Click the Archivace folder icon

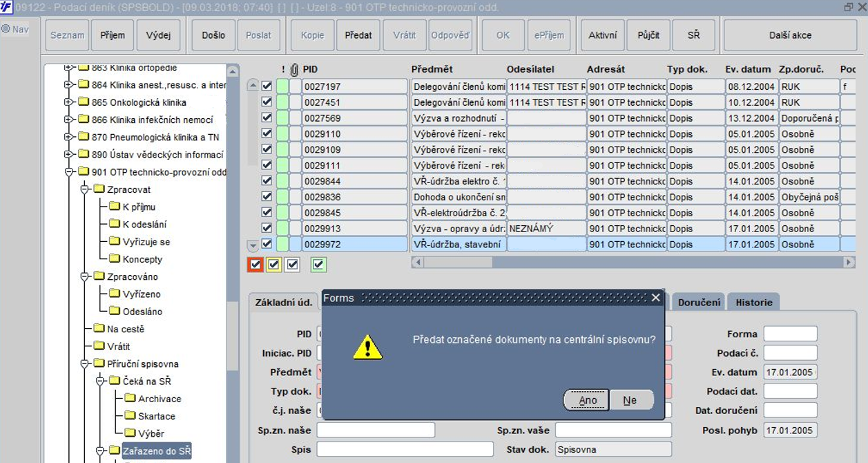(x=130, y=399)
